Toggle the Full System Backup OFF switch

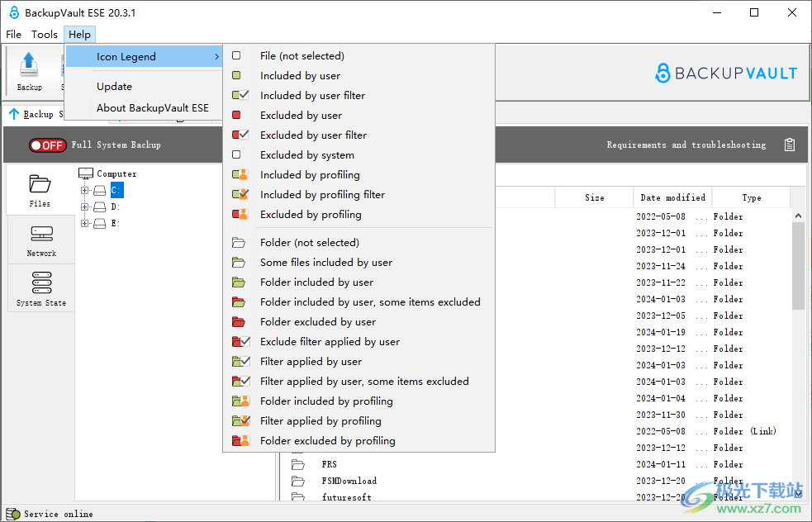47,145
